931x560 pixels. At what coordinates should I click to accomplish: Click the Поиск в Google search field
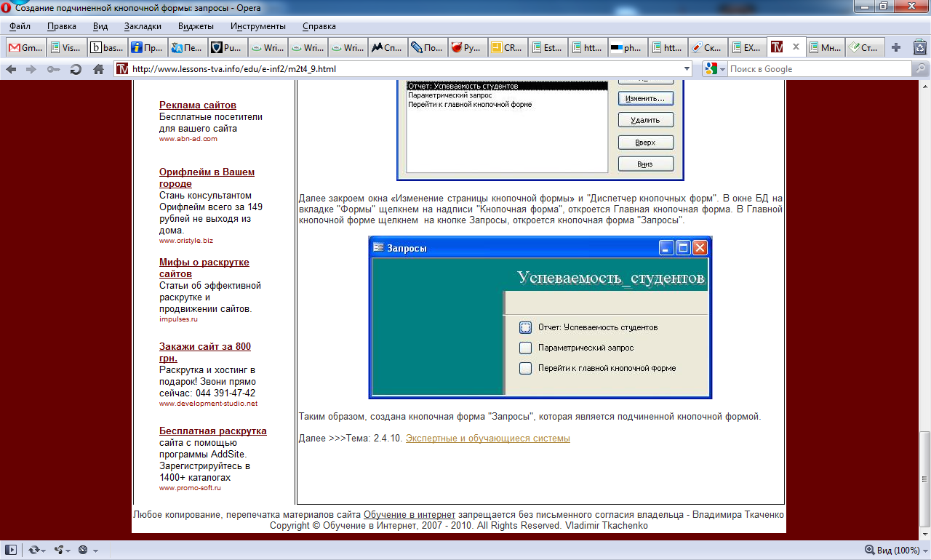820,69
